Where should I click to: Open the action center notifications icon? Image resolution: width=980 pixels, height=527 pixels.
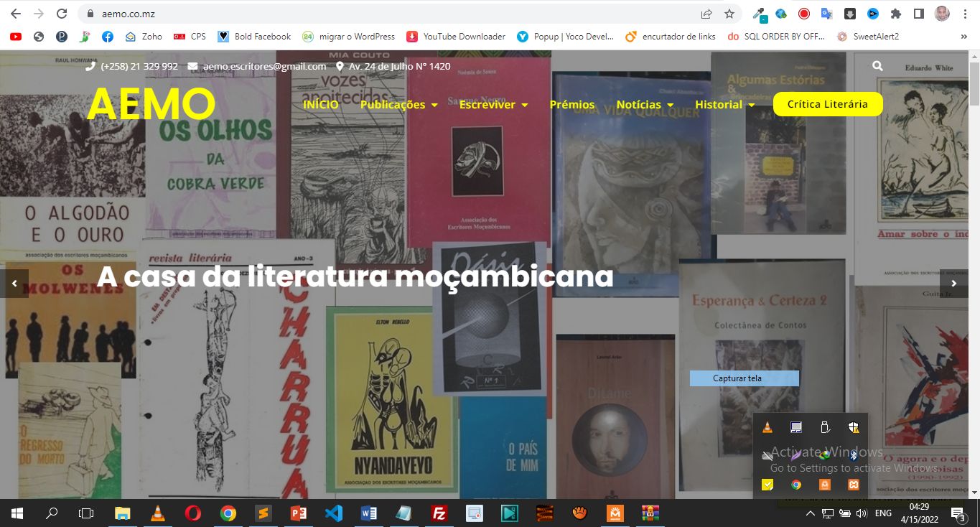pyautogui.click(x=958, y=513)
